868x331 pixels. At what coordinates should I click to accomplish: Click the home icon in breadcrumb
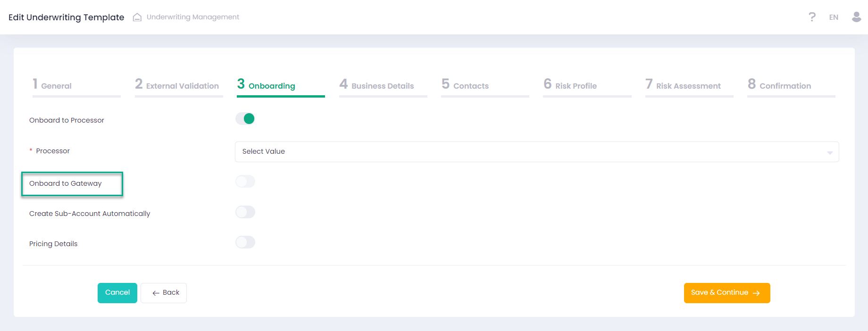(137, 17)
